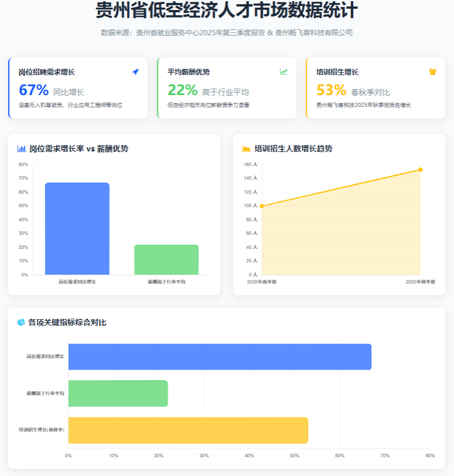Click bar chart icon beside 岗位需求增长率 vs 薪酬优势
The image size is (454, 476).
(x=22, y=149)
